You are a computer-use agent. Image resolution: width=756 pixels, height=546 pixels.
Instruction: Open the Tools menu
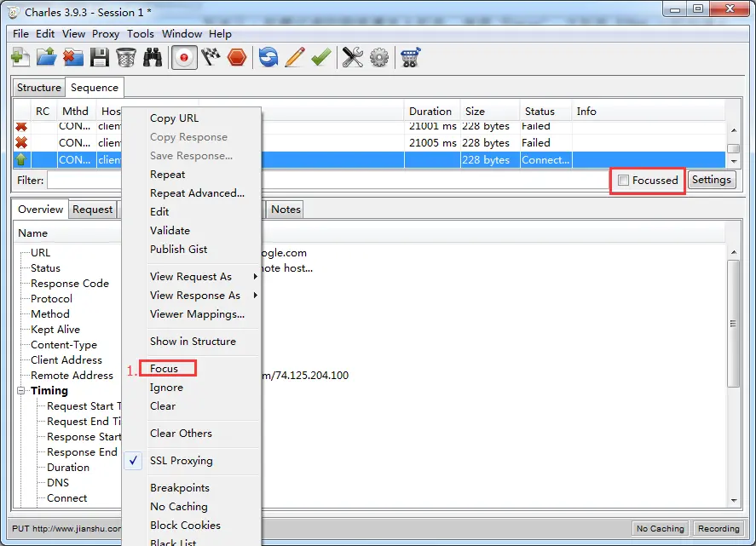[x=141, y=34]
